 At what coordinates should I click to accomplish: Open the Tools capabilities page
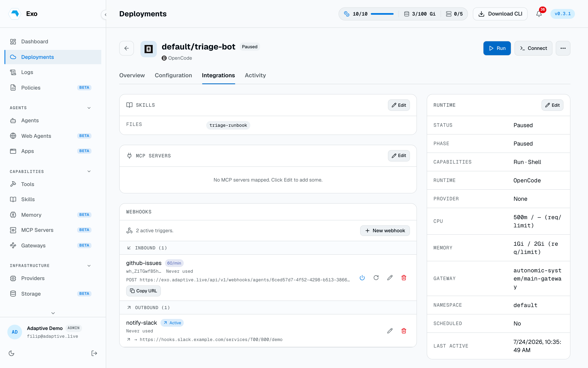[53, 184]
